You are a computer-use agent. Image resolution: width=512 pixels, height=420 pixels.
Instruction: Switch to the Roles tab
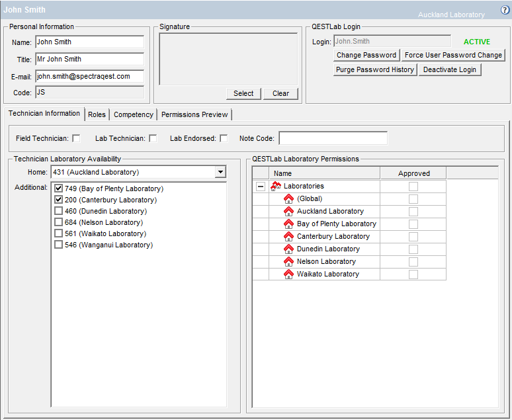pyautogui.click(x=97, y=114)
